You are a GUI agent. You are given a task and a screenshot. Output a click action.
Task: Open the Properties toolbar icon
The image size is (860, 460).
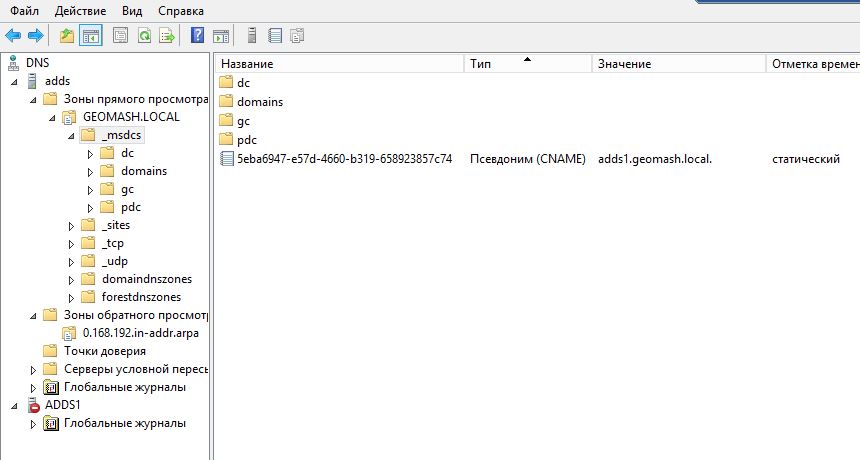120,36
